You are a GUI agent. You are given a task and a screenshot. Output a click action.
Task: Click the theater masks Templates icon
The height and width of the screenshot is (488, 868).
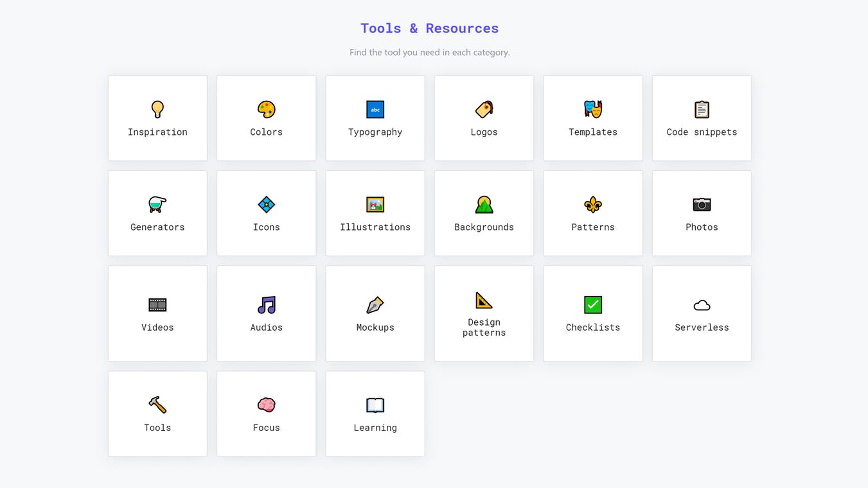click(592, 109)
